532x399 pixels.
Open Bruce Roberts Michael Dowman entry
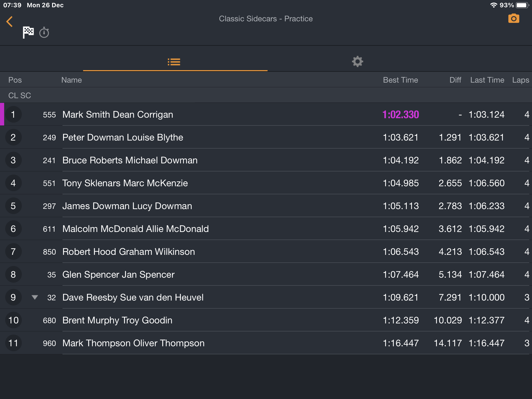pos(266,160)
